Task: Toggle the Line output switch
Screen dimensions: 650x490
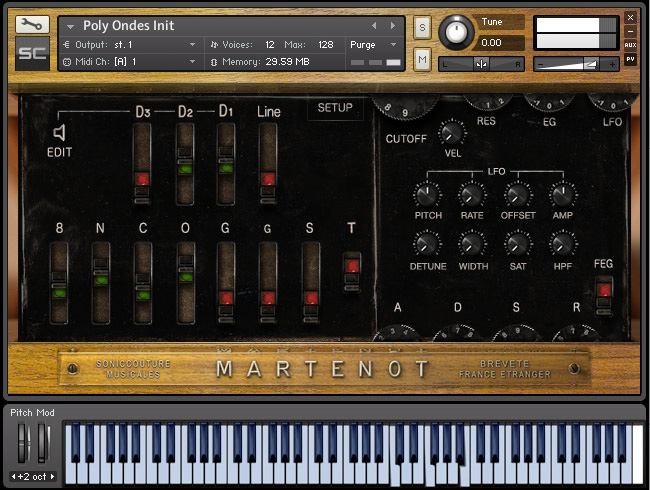Action: click(268, 164)
